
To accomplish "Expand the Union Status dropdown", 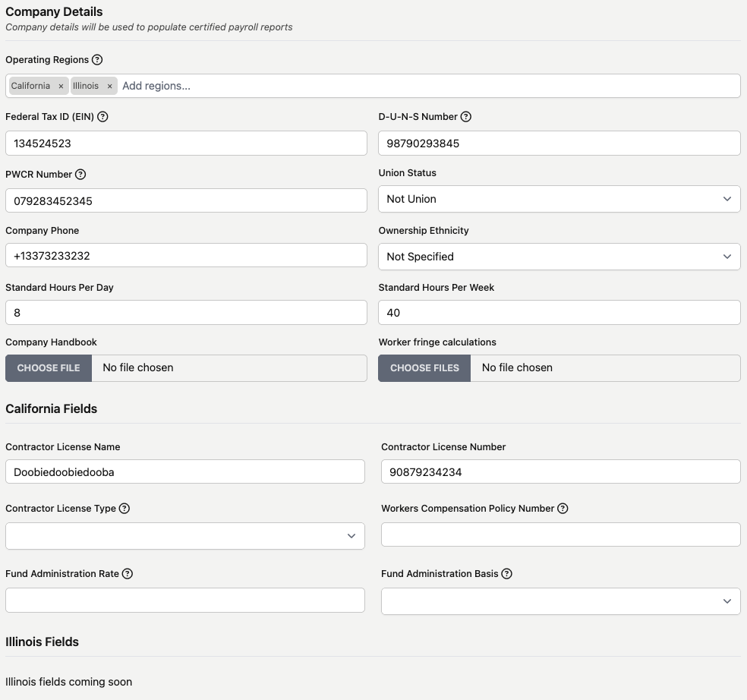I will click(559, 199).
